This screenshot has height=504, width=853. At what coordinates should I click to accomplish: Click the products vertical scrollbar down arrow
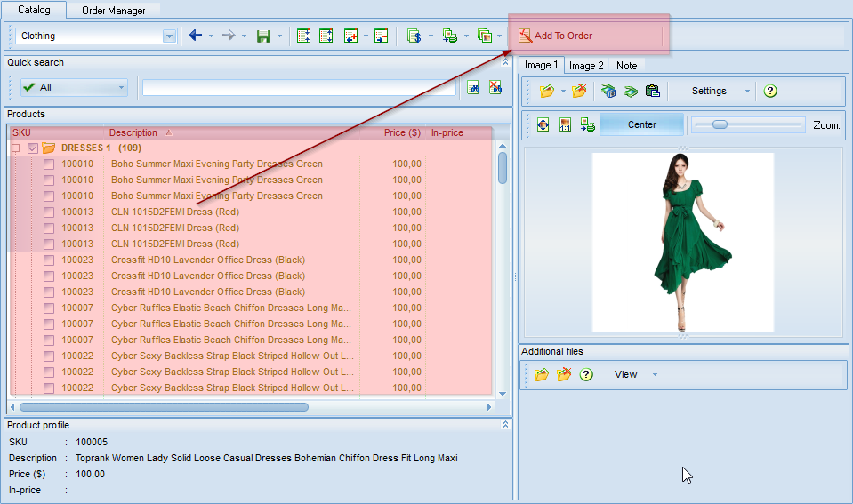[x=503, y=394]
